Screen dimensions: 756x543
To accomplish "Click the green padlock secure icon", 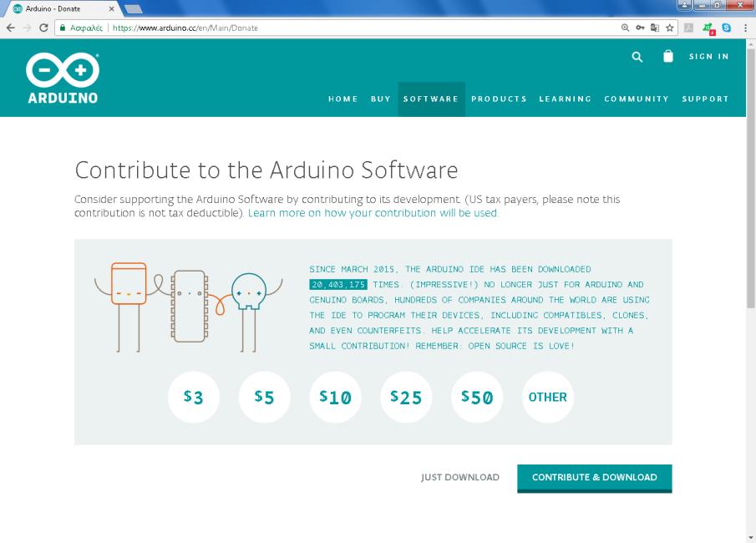I will pyautogui.click(x=62, y=28).
